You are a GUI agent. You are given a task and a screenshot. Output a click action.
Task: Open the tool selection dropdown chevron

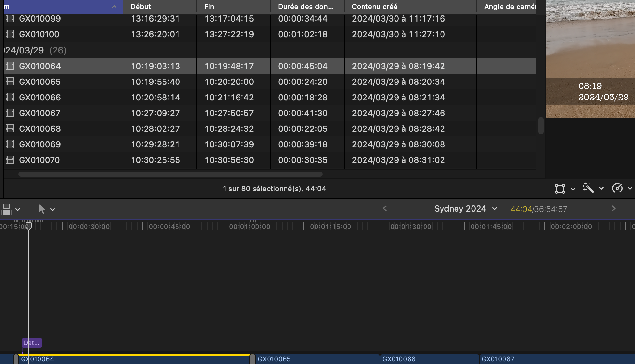(53, 210)
